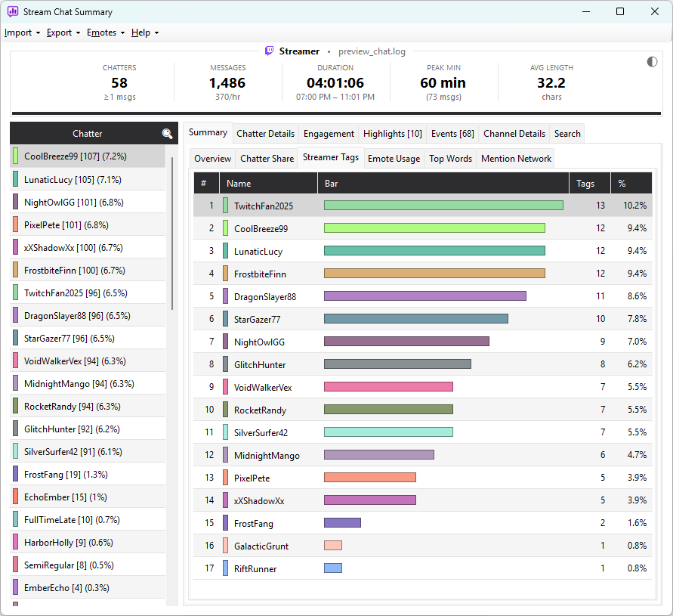Click the chatter search magnifier icon
Image resolution: width=673 pixels, height=616 pixels.
(x=167, y=134)
